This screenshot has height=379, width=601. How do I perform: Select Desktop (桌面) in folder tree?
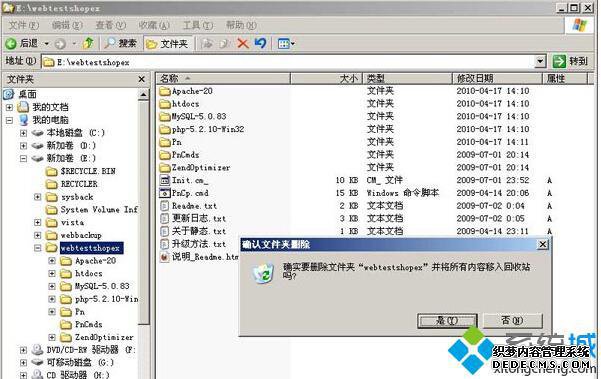point(28,94)
